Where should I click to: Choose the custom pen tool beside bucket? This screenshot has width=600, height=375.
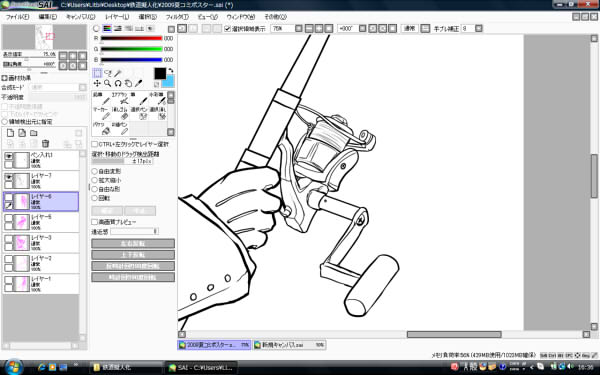pyautogui.click(x=120, y=129)
